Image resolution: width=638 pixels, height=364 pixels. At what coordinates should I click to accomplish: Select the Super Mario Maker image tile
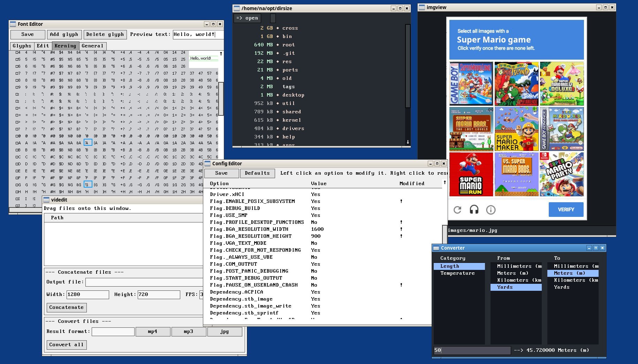tap(516, 129)
